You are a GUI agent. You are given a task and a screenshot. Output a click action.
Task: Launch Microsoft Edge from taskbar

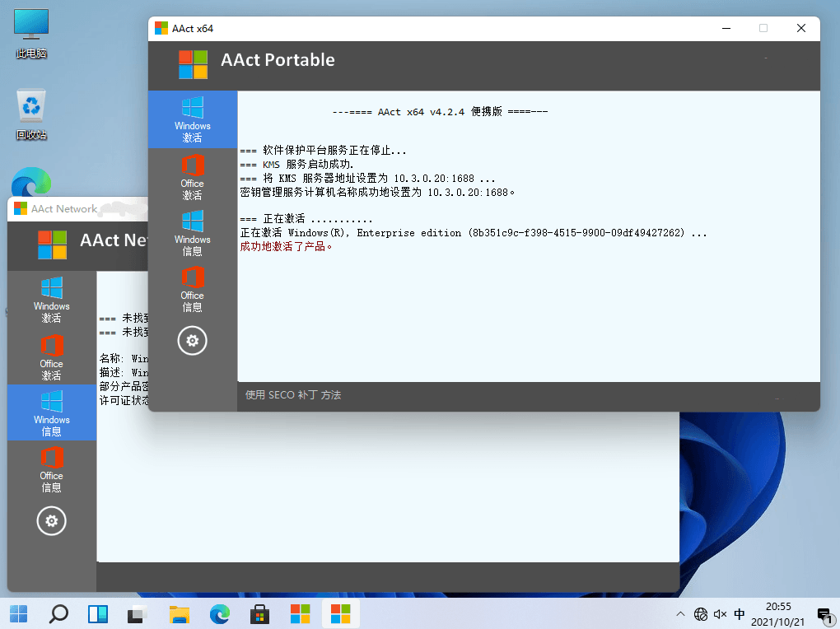220,614
